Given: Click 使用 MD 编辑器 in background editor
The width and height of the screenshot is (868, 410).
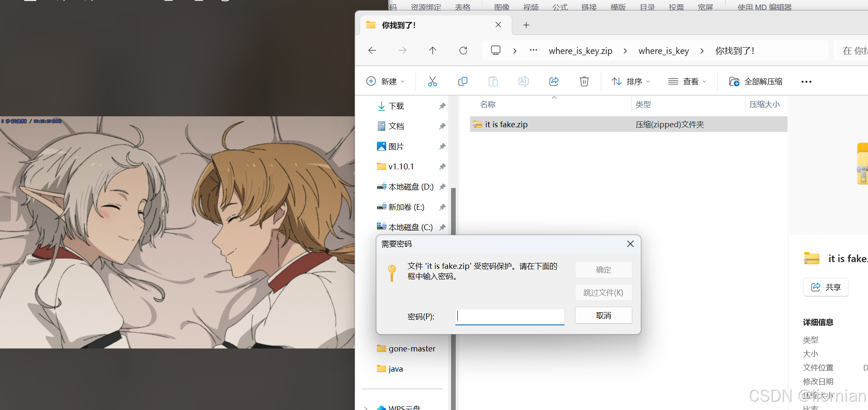Looking at the screenshot, I should point(764,7).
